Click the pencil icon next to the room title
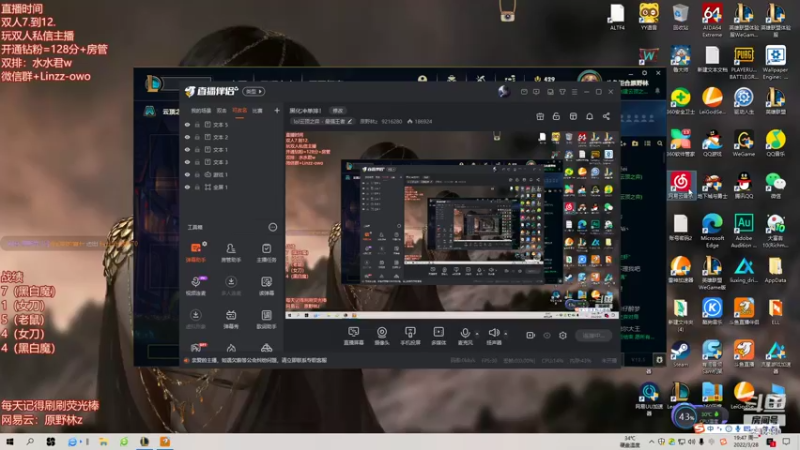Viewport: 800px width, 450px height. (x=349, y=121)
